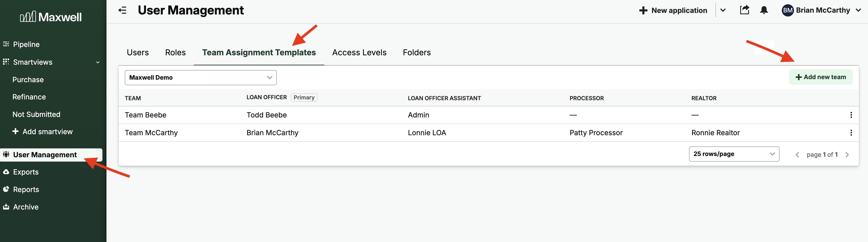Click New application button
868x242 pixels.
click(673, 10)
